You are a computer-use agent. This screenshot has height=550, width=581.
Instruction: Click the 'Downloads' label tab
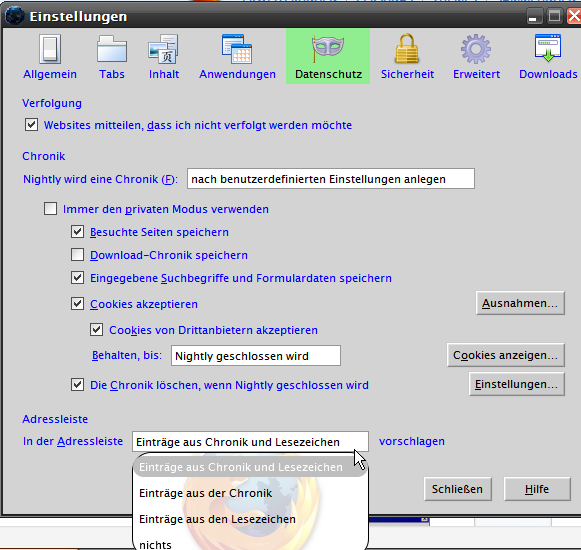click(x=548, y=74)
